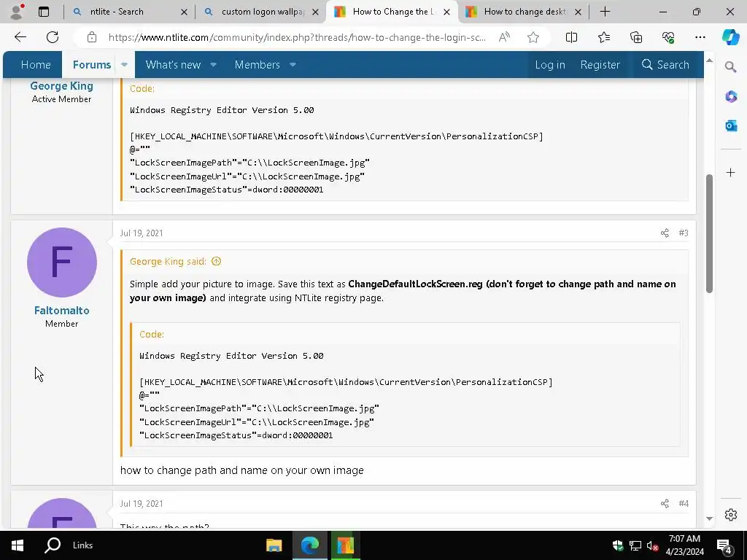Open Edge settings and more menu
The height and width of the screenshot is (560, 747).
coord(700,37)
